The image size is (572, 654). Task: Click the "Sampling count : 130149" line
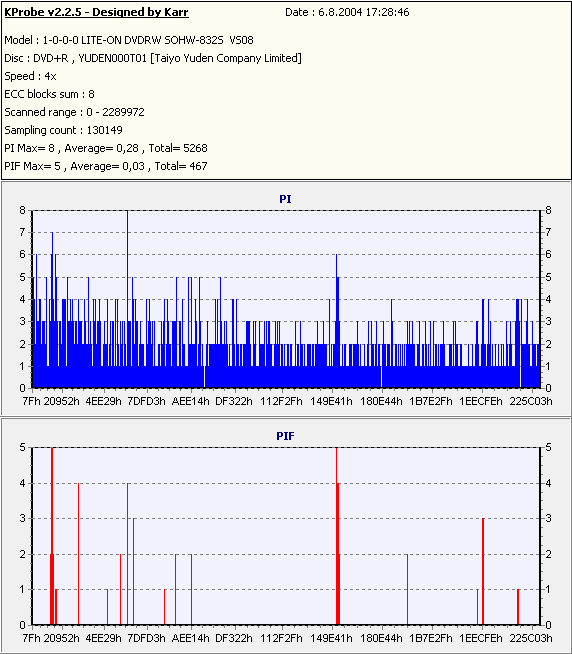click(63, 130)
